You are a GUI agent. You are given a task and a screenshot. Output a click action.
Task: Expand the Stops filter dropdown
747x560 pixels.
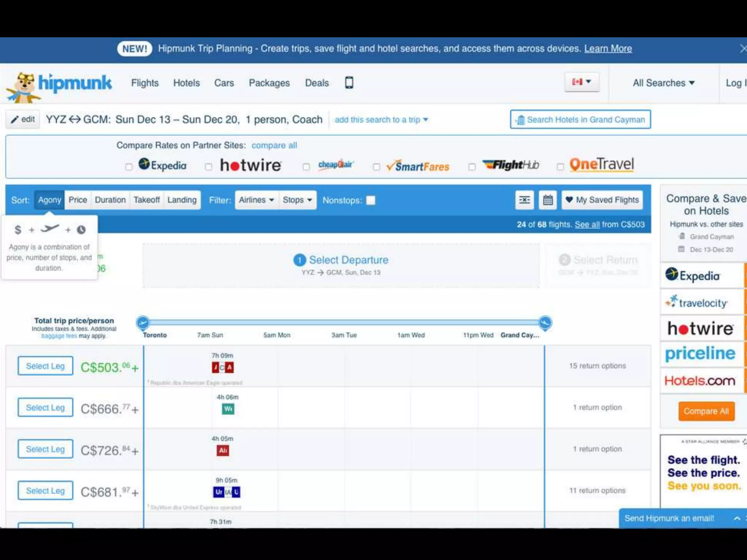[x=297, y=200]
